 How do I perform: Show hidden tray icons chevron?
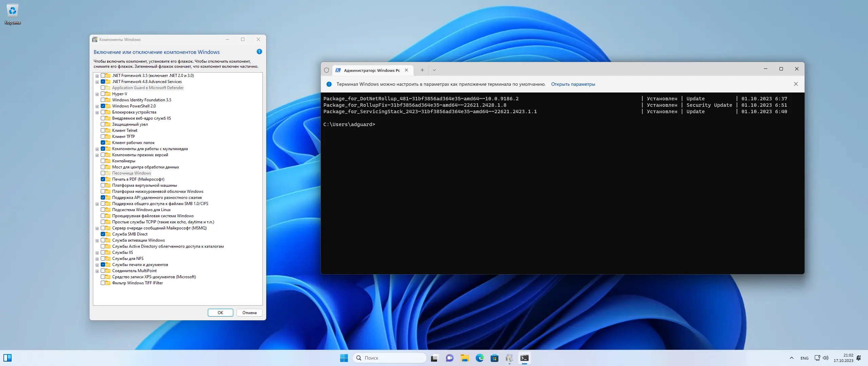[791, 358]
